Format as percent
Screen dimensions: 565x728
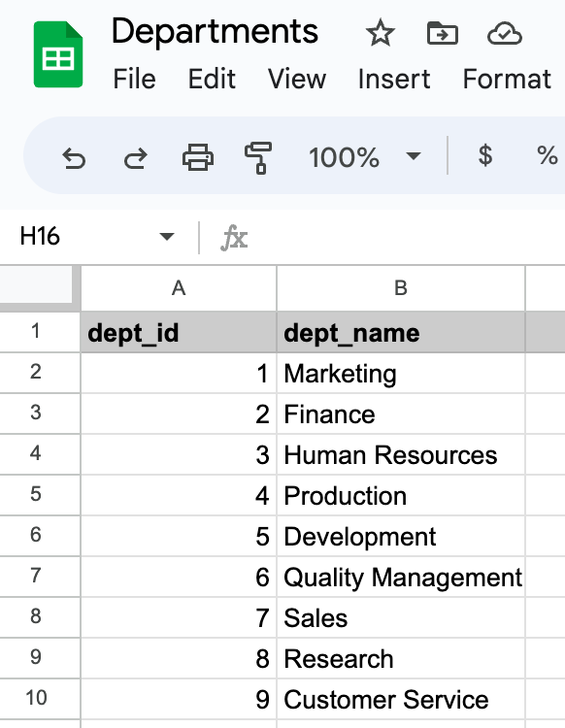click(x=547, y=155)
